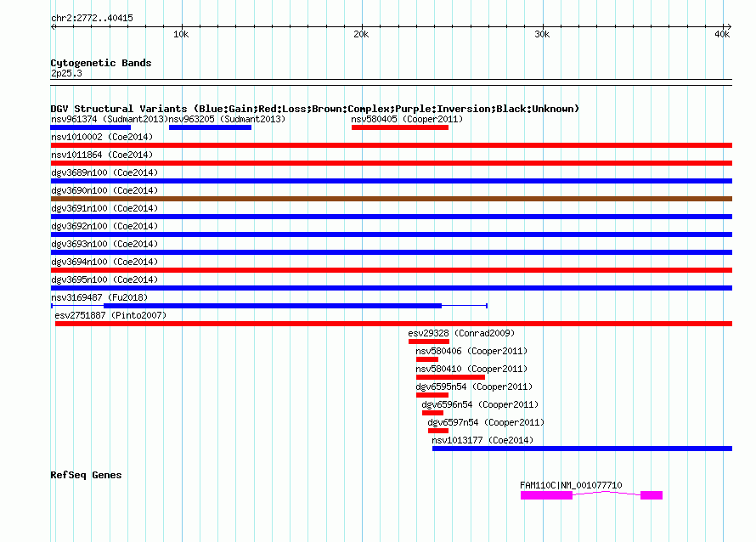Open nsv580405 (Cooper2011) variant label
Screen dimensions: 756x542
point(406,119)
